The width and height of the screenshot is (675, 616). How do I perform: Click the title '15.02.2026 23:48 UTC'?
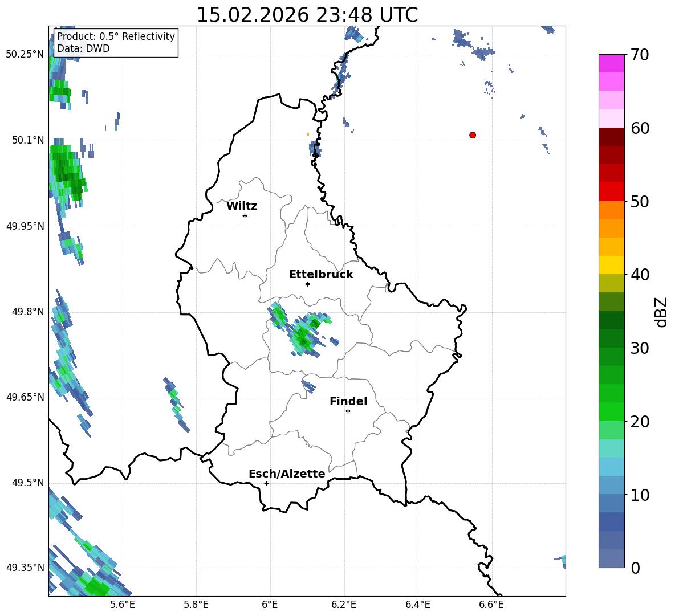click(x=307, y=15)
